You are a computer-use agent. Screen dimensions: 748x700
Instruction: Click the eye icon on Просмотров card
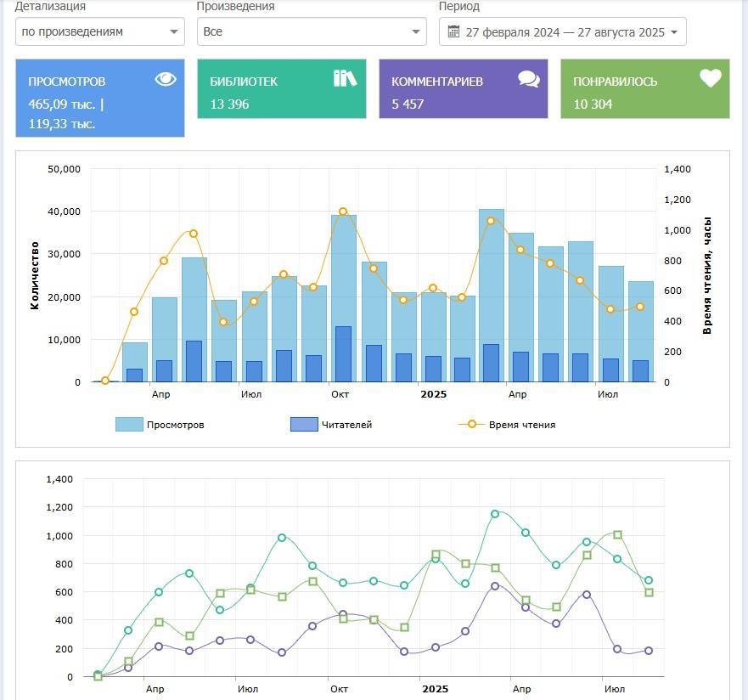pos(166,79)
